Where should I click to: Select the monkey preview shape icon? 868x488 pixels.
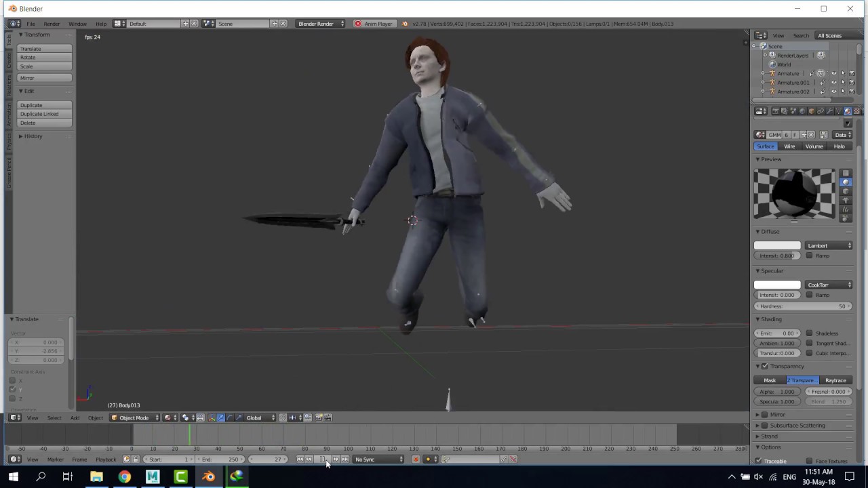click(845, 200)
